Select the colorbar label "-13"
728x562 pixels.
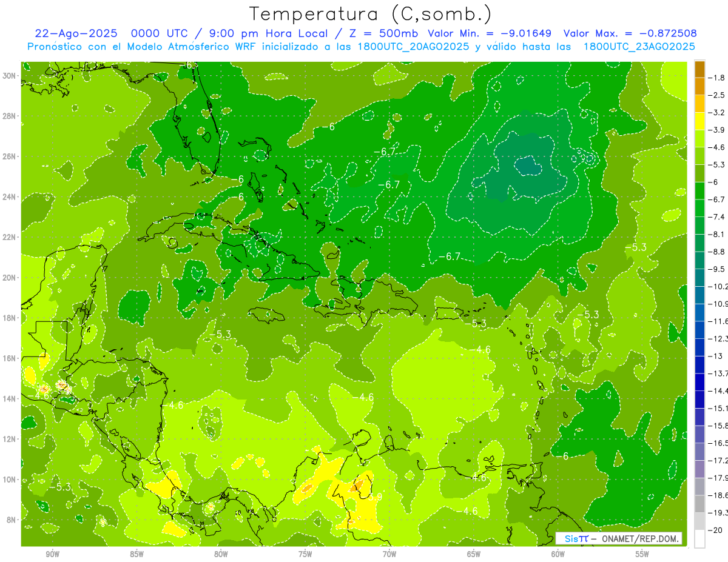(715, 356)
